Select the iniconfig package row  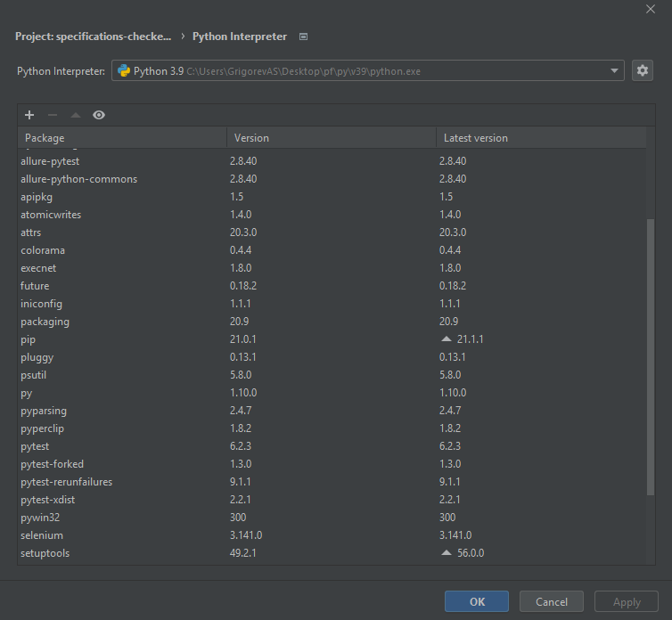(332, 304)
